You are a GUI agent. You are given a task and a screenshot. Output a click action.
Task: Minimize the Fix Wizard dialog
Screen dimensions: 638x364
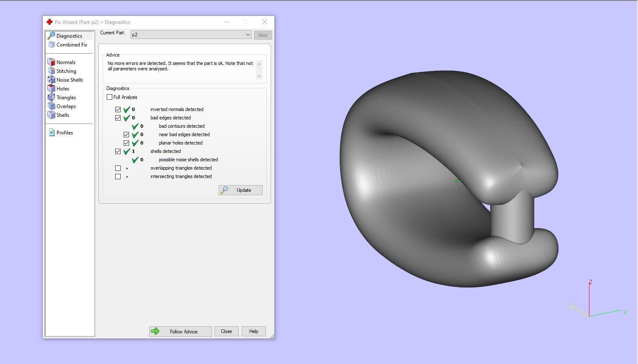227,22
